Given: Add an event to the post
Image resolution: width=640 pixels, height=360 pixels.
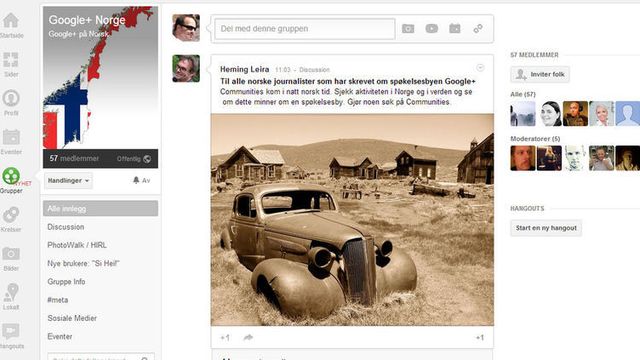Looking at the screenshot, I should pyautogui.click(x=455, y=29).
